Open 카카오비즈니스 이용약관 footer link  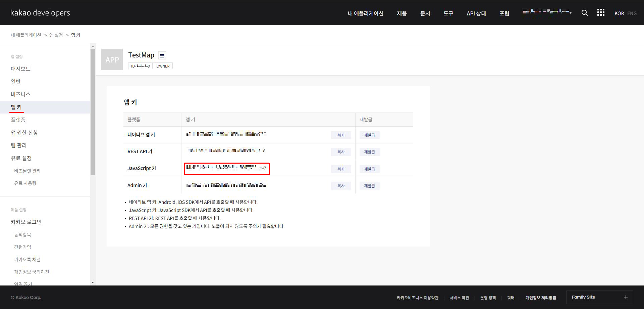(x=418, y=298)
